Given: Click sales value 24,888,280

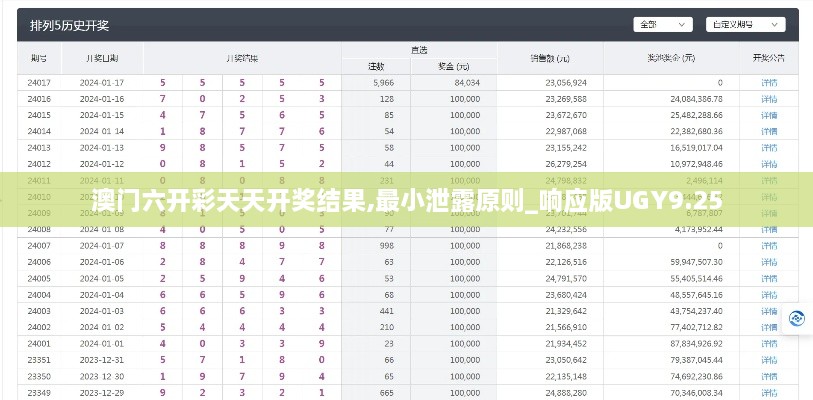Looking at the screenshot, I should tap(566, 393).
